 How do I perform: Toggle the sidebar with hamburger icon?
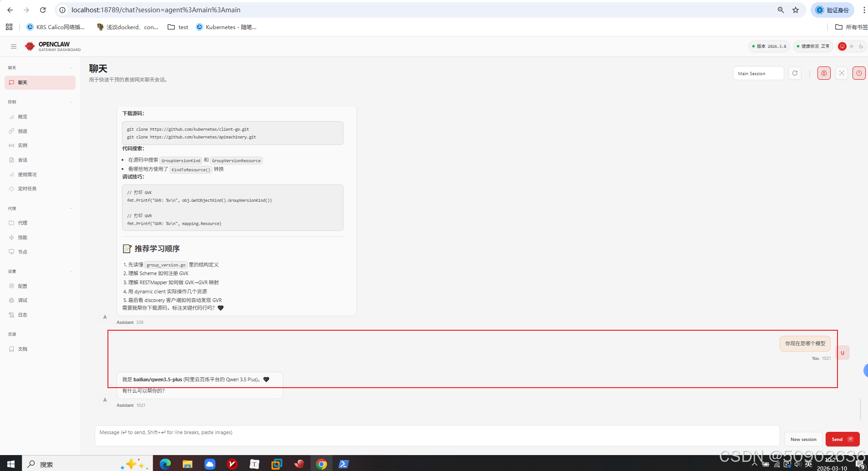pyautogui.click(x=14, y=46)
